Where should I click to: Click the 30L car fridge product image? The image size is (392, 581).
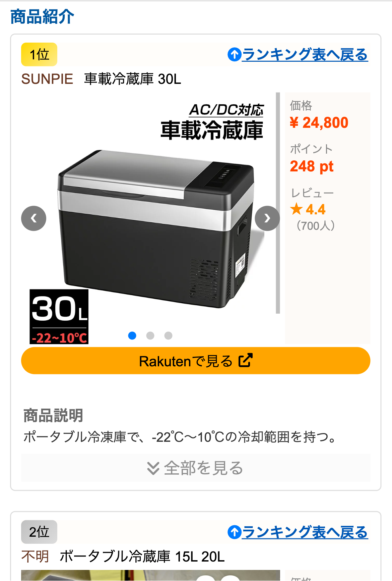point(149,218)
